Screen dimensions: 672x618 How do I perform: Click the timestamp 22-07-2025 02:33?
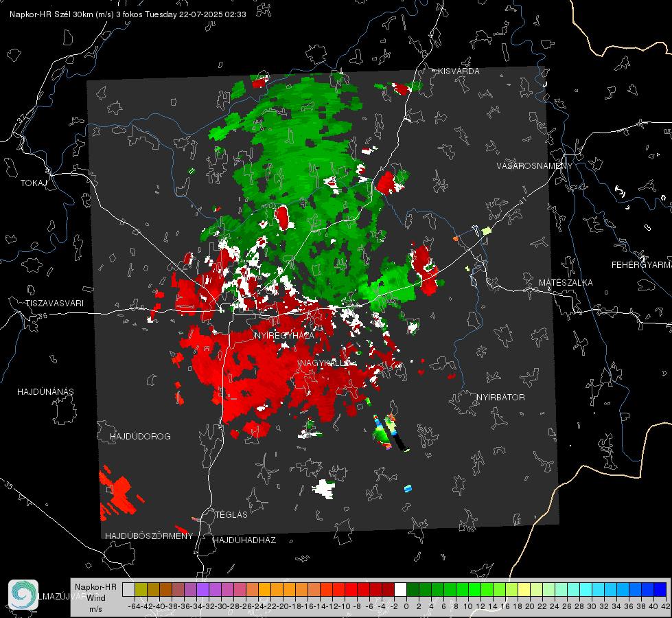[213, 14]
